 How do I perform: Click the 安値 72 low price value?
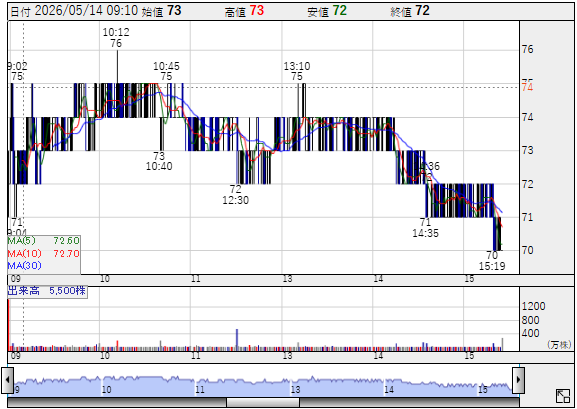click(327, 11)
